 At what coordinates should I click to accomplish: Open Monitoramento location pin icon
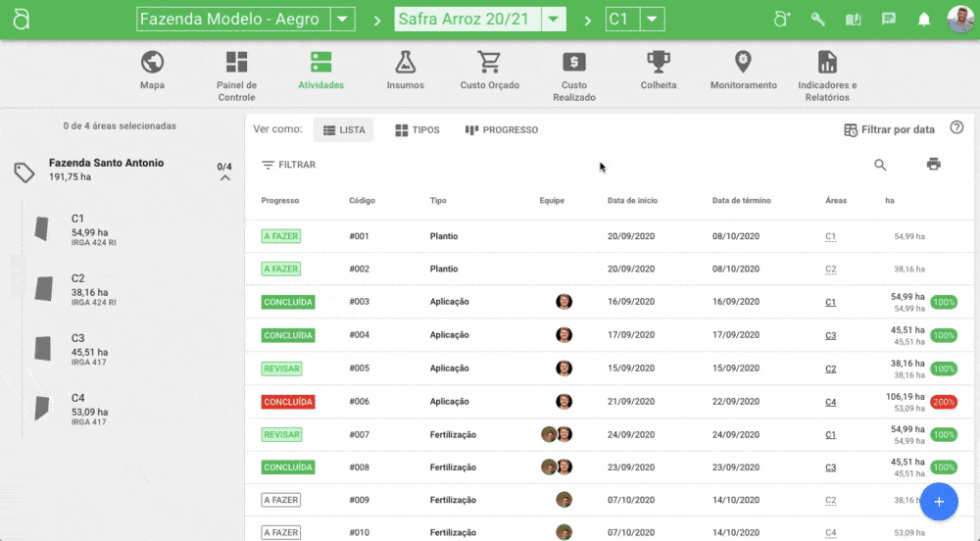743,63
